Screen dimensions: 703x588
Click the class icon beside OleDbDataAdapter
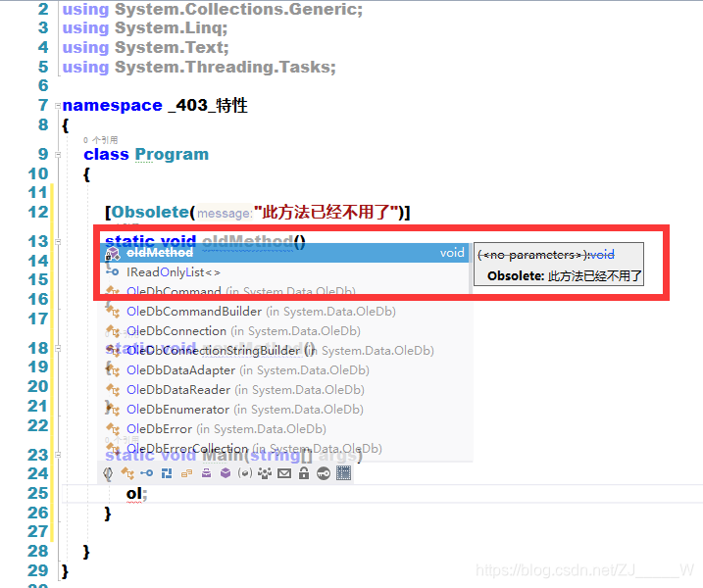(113, 370)
